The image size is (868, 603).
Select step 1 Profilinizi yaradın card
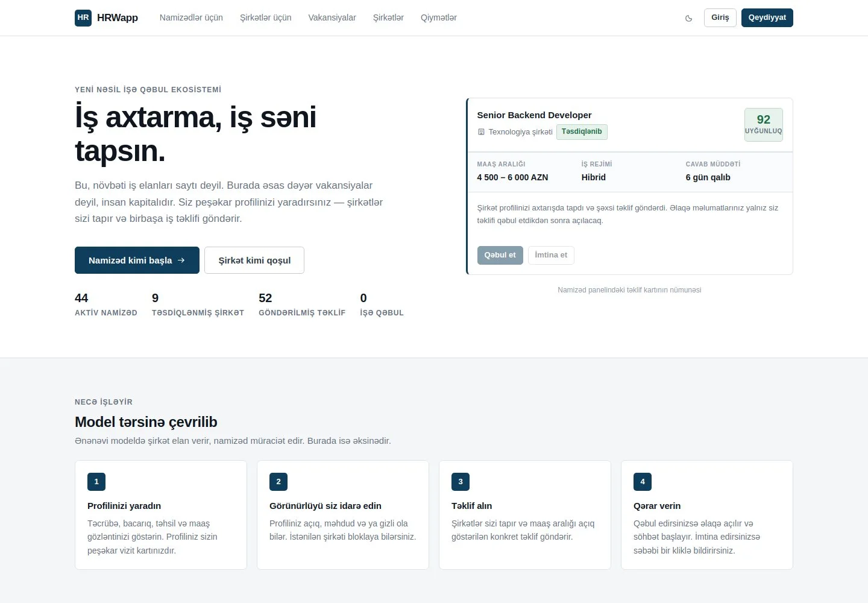161,515
